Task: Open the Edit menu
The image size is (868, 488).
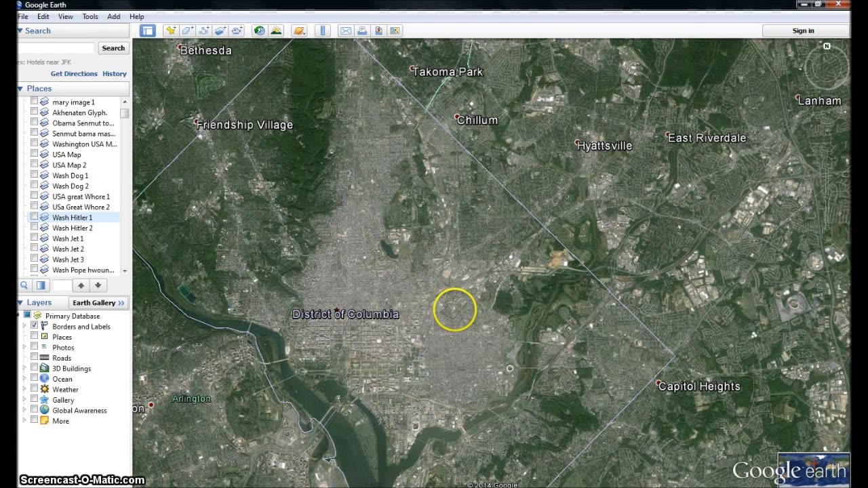Action: coord(43,16)
